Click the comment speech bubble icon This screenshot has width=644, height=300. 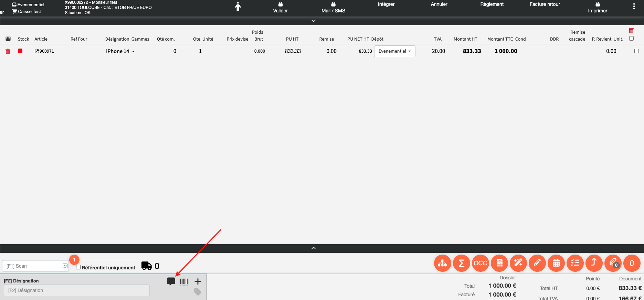171,281
